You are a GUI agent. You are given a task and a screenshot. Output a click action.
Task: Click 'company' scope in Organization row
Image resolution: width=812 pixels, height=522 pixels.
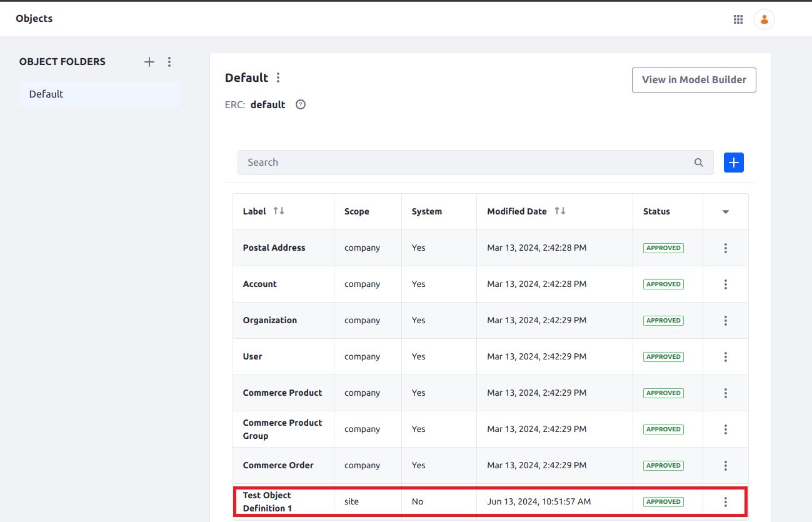tap(362, 320)
